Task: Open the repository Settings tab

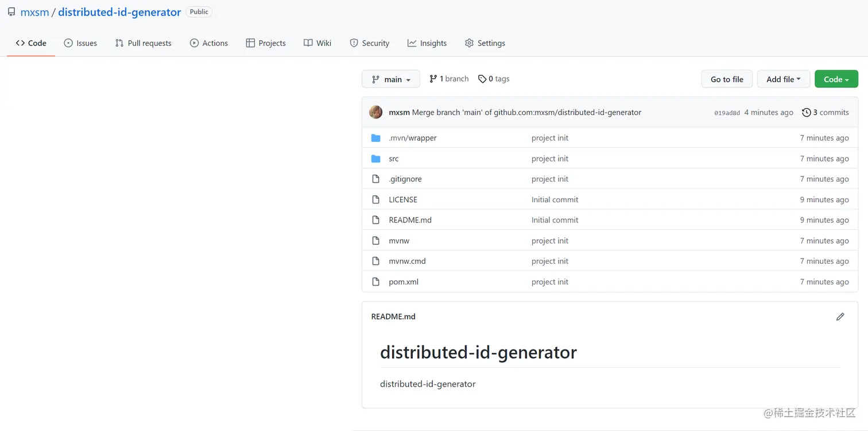Action: point(485,43)
